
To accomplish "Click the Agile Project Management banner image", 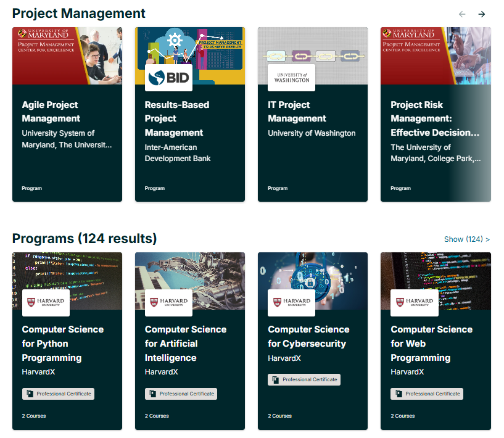I will tap(67, 56).
